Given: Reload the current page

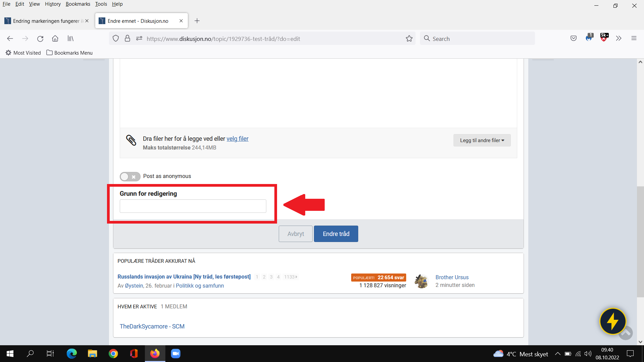Looking at the screenshot, I should [40, 39].
